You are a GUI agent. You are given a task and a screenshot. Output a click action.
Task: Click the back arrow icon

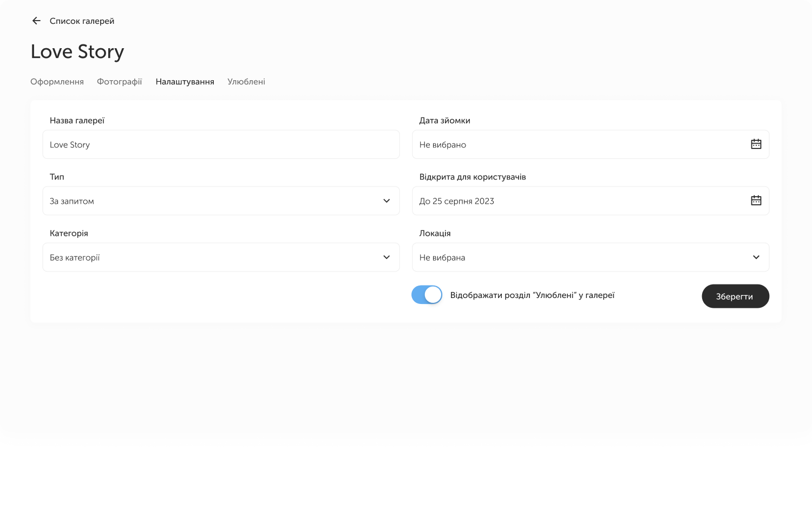(x=36, y=21)
